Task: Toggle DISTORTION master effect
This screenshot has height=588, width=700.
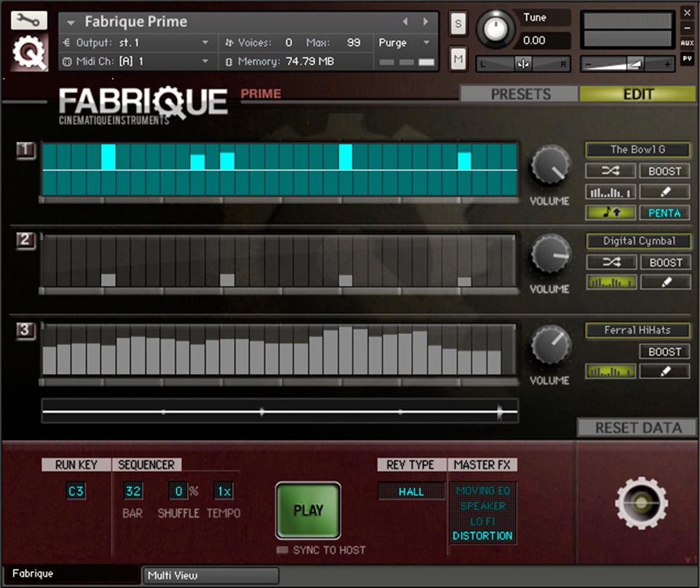Action: (483, 535)
